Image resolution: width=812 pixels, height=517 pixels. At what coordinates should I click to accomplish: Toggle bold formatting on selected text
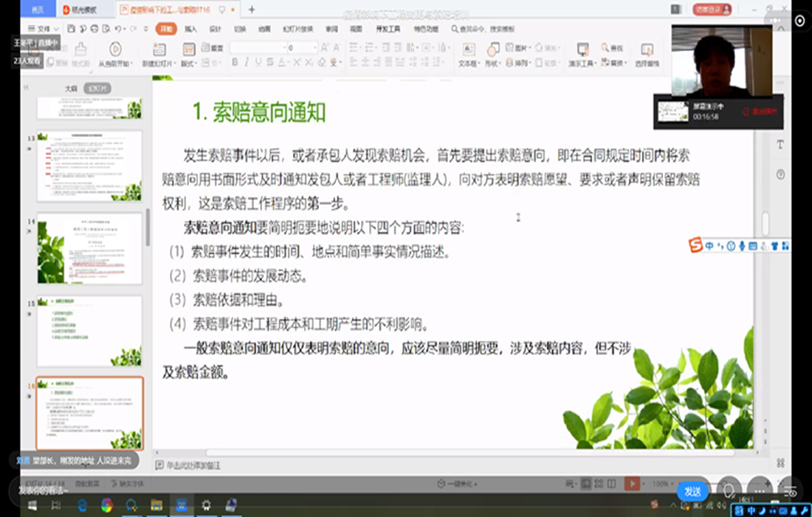pos(235,62)
